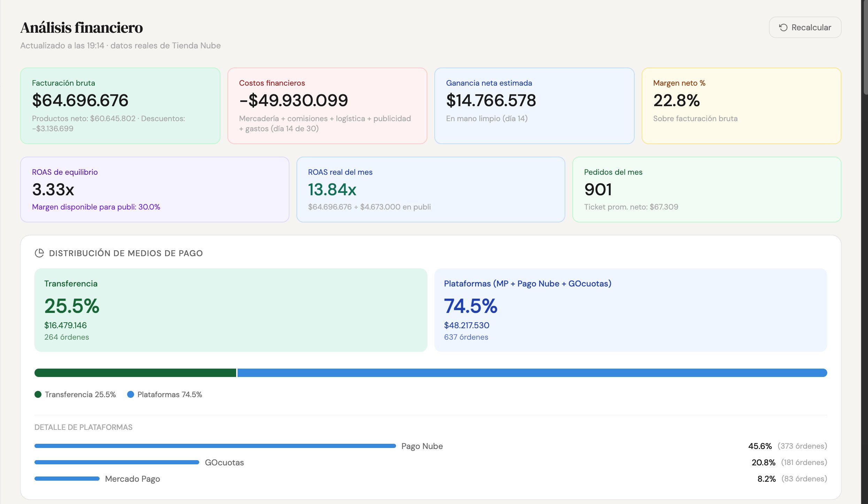Click the Mercado Pago progress bar
868x504 pixels.
coord(67,479)
